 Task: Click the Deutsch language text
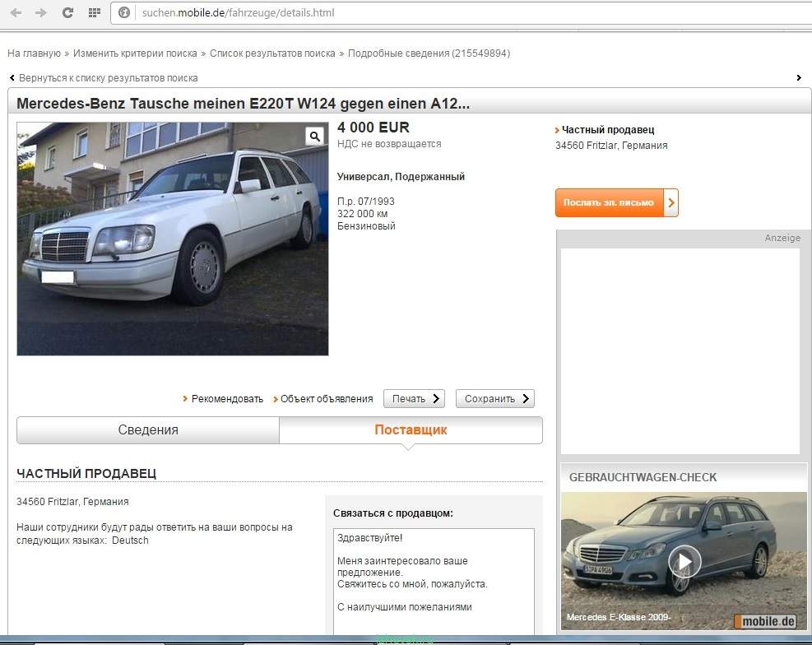point(130,541)
